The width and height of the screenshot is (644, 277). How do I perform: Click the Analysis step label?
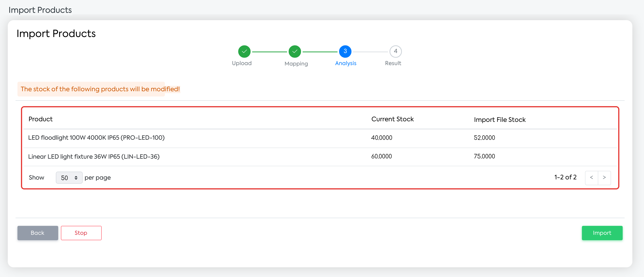(x=346, y=63)
